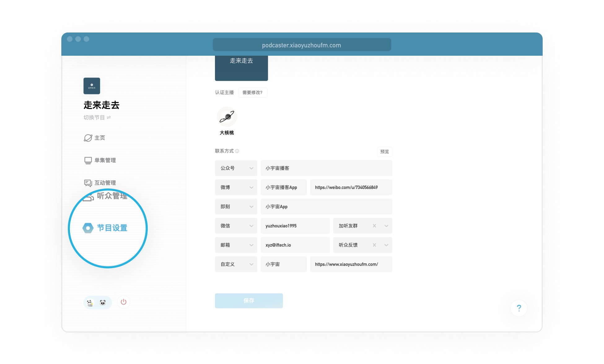Open the 微信 contact type dropdown
The width and height of the screenshot is (604, 364).
point(236,226)
